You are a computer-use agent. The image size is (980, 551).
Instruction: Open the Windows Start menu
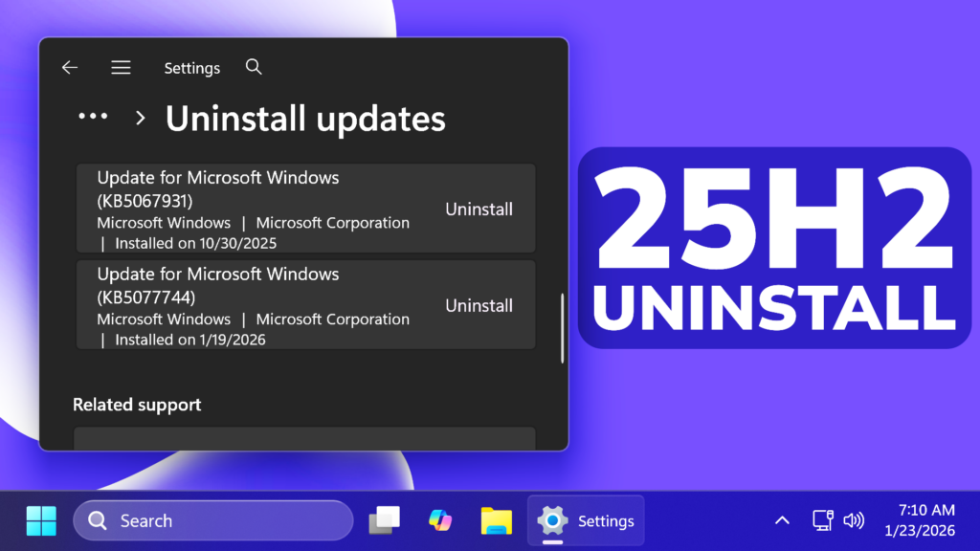coord(41,520)
